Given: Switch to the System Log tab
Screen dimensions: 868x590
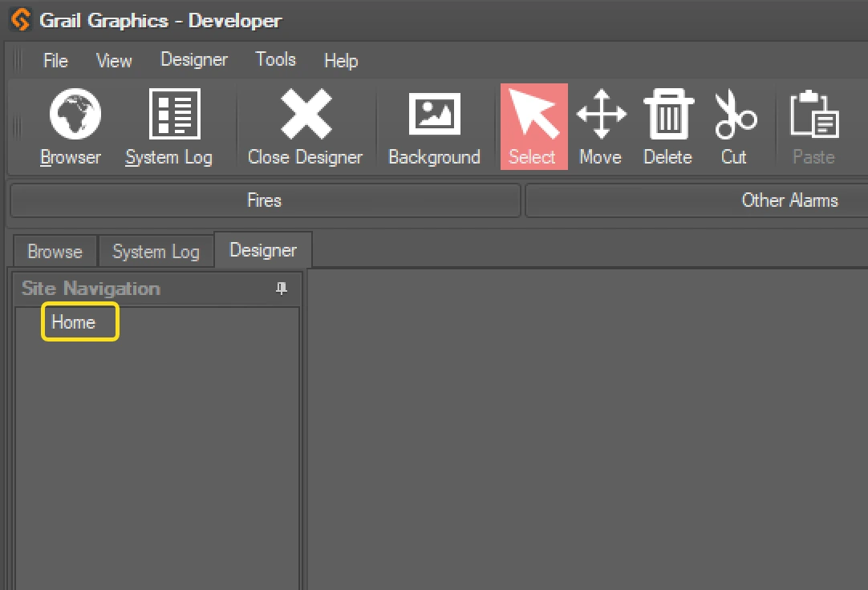Looking at the screenshot, I should pos(156,251).
